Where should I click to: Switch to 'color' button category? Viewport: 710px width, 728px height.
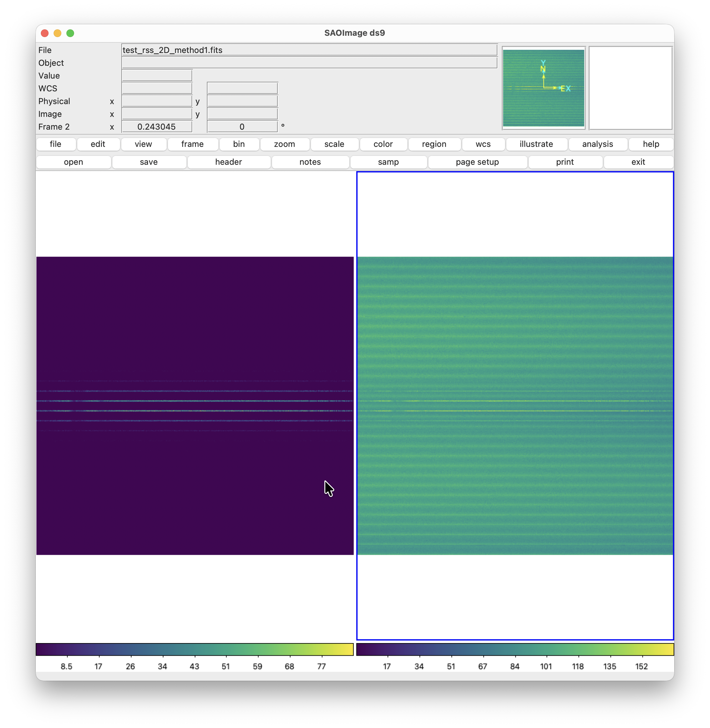tap(383, 144)
